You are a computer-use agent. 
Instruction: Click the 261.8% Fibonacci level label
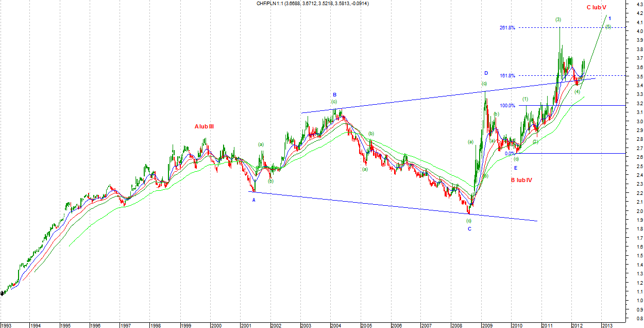[x=507, y=28]
